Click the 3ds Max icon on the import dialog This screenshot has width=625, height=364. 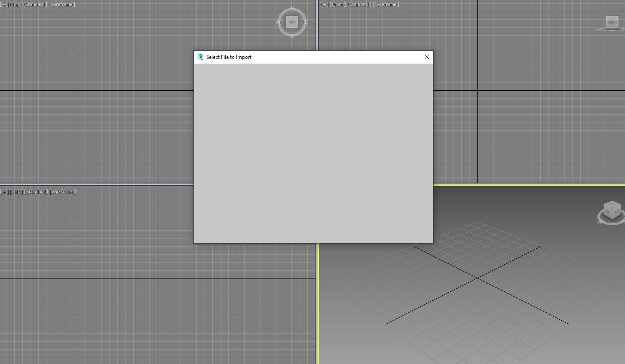click(x=200, y=57)
